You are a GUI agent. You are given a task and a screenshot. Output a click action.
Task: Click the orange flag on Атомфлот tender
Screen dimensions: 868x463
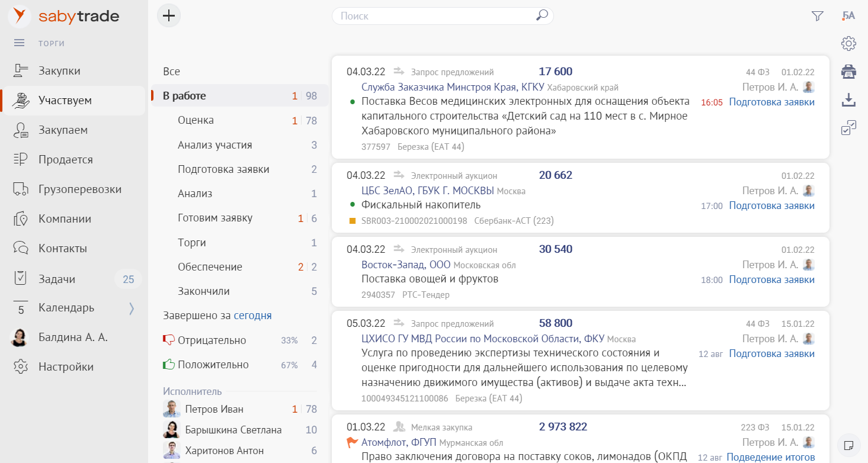[353, 442]
